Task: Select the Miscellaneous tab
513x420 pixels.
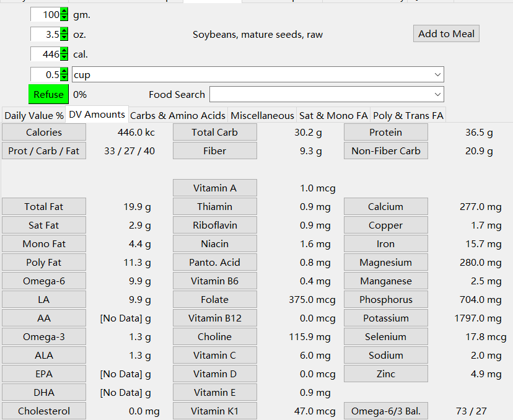Action: click(262, 115)
